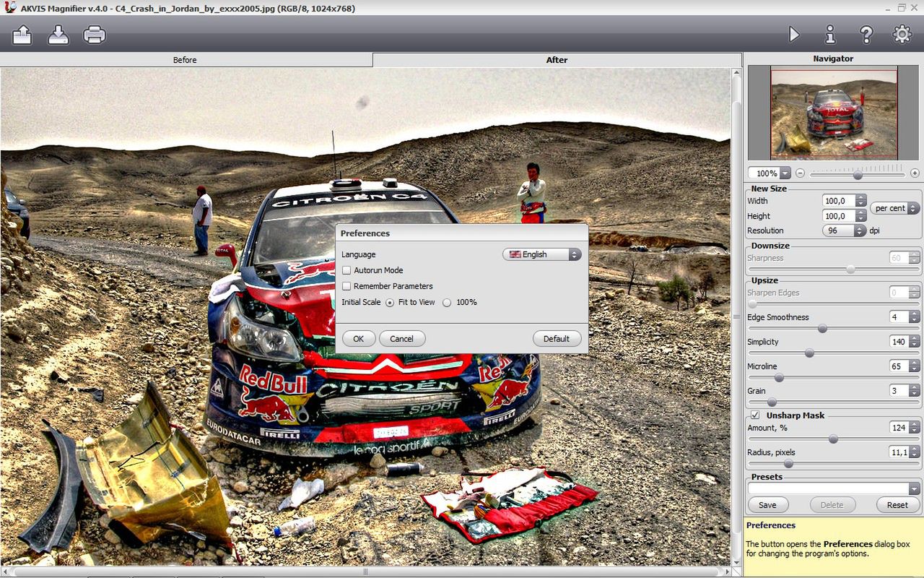924x578 pixels.
Task: Adjust the Height stepper arrows
Action: (860, 216)
